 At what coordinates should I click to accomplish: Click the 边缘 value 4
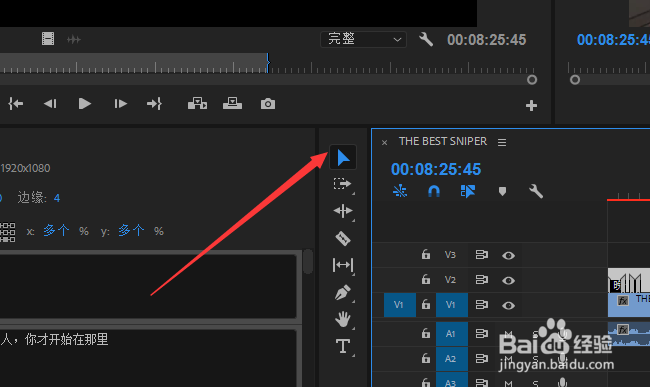(57, 198)
